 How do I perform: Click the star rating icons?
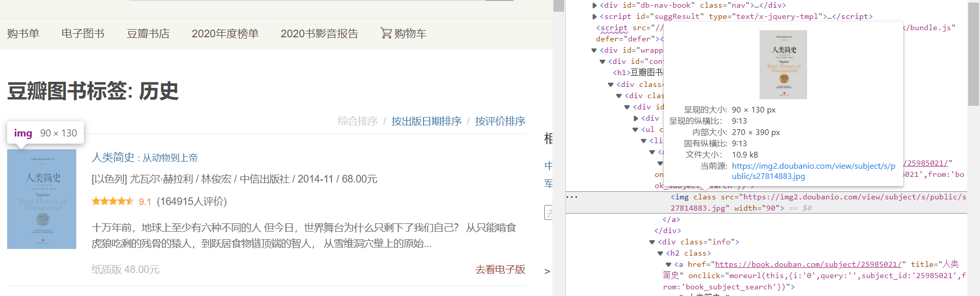(113, 201)
